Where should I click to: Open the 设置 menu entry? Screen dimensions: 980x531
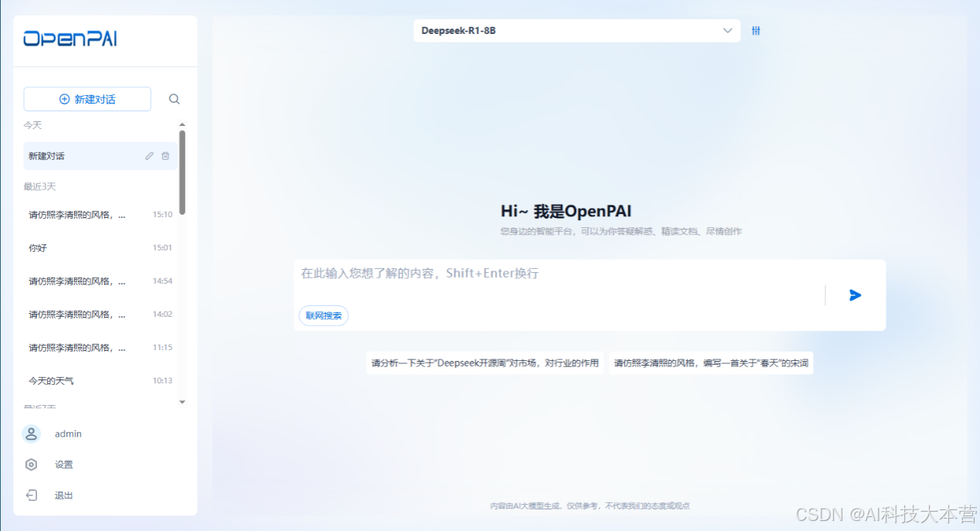click(x=63, y=465)
